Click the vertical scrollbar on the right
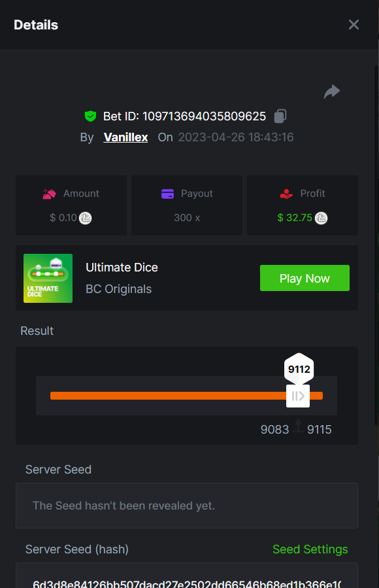Viewport: 379px width, 588px height. pyautogui.click(x=376, y=246)
